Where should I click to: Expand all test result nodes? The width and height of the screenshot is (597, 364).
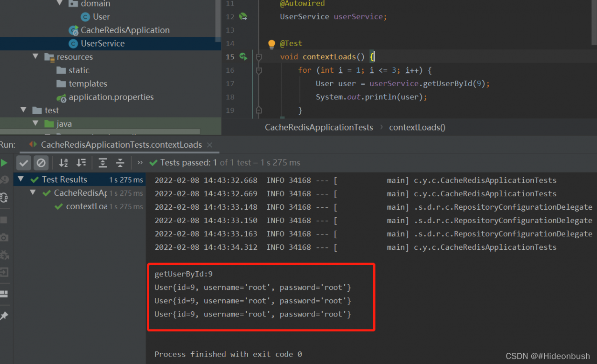[x=103, y=163]
